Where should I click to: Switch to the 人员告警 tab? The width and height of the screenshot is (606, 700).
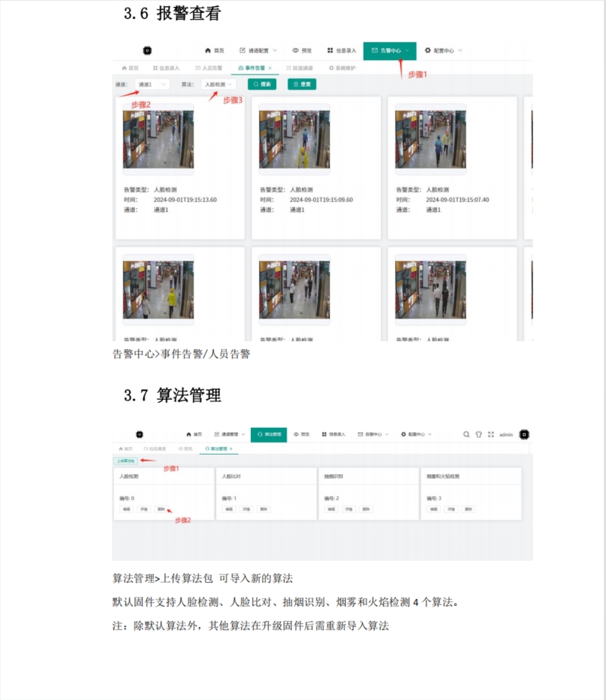[x=209, y=68]
